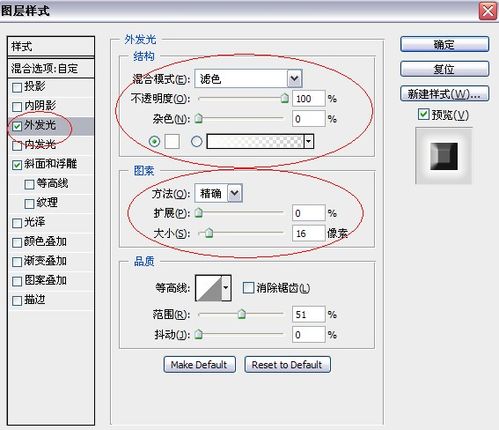This screenshot has width=499, height=430.
Task: Click the 范围 range slider handle
Action: pyautogui.click(x=242, y=314)
